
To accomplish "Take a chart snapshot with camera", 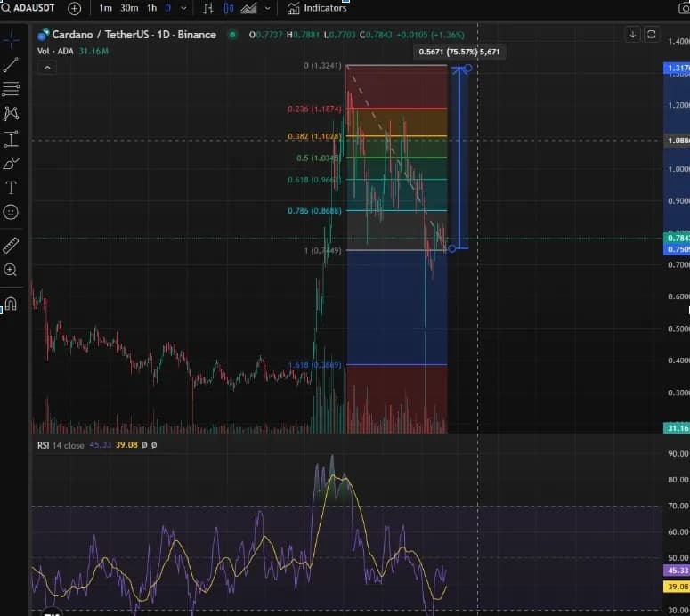I will pos(683,8).
